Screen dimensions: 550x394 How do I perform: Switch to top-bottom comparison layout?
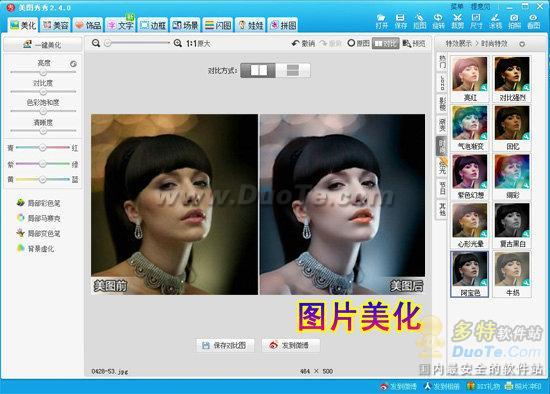coord(293,71)
